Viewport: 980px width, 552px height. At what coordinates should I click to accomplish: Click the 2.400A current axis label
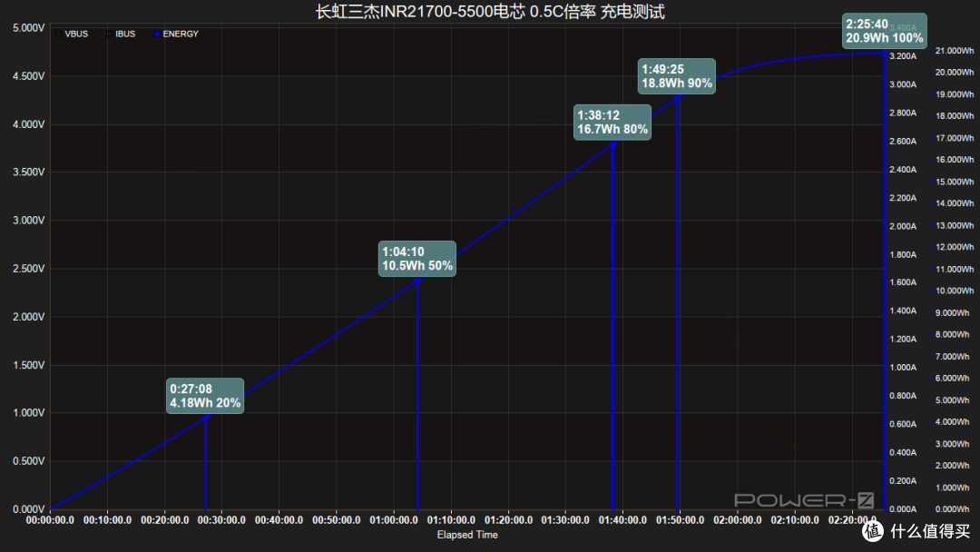pos(903,170)
